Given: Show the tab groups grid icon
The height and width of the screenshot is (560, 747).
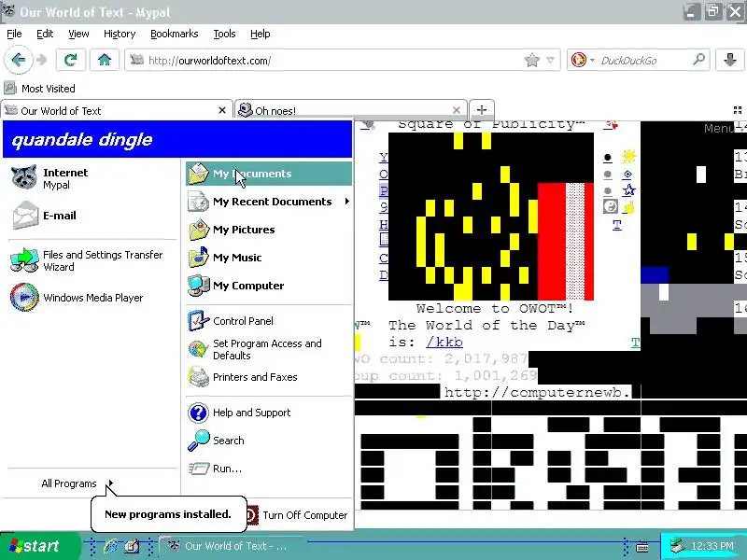Looking at the screenshot, I should (x=738, y=110).
